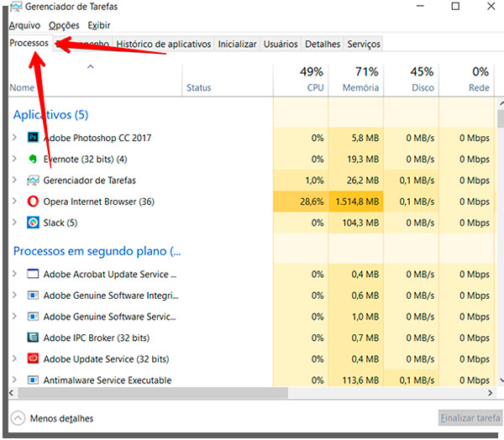The image size is (504, 440).
Task: Switch to the Inicializar tab
Action: [237, 44]
